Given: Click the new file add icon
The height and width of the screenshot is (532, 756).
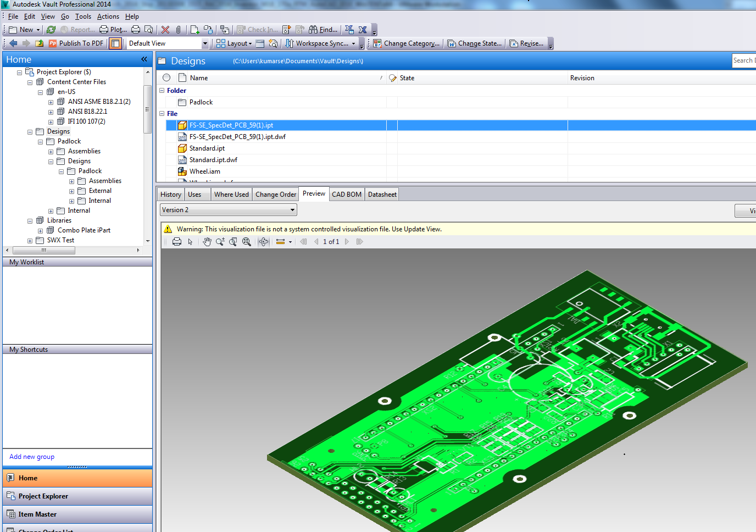Looking at the screenshot, I should (195, 30).
